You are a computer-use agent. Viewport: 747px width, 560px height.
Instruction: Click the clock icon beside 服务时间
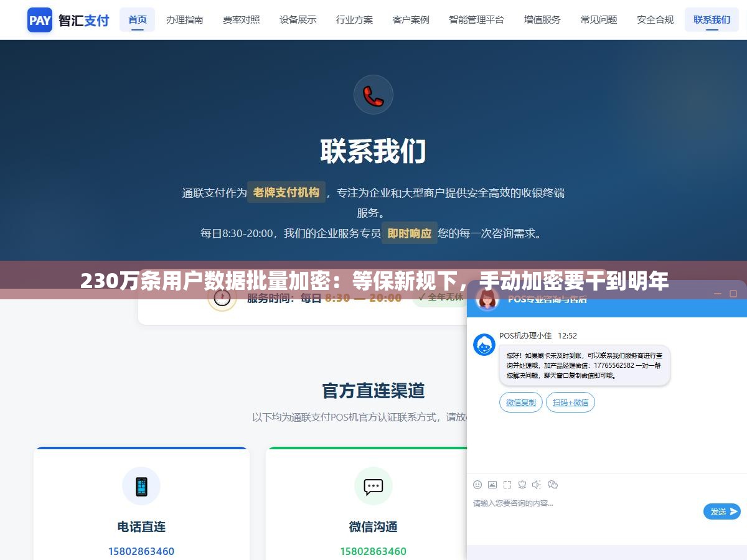point(222,298)
